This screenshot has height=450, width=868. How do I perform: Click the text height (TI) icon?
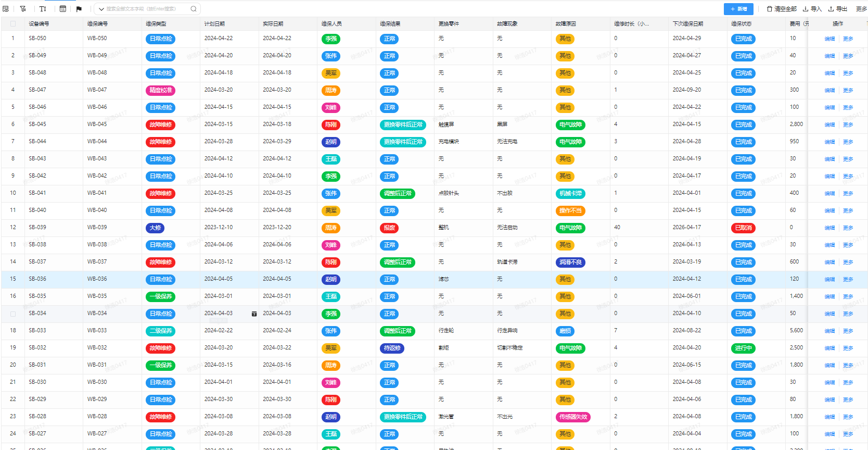[43, 9]
